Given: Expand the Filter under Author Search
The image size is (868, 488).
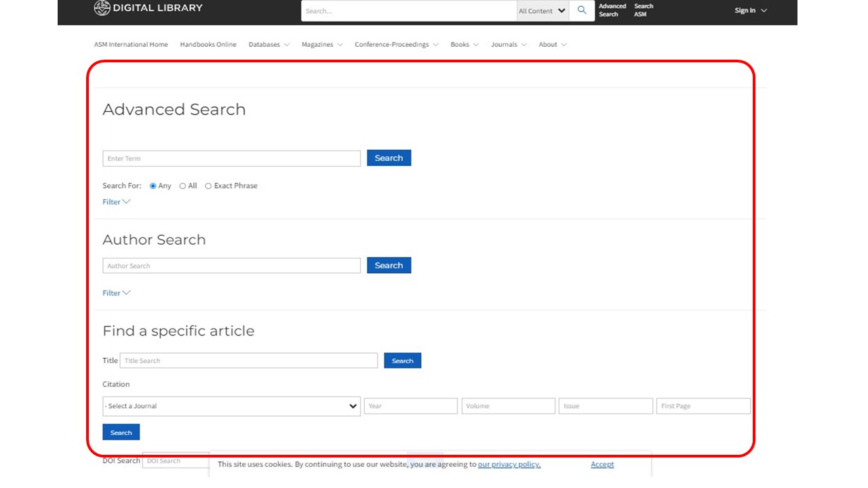Looking at the screenshot, I should [x=116, y=293].
